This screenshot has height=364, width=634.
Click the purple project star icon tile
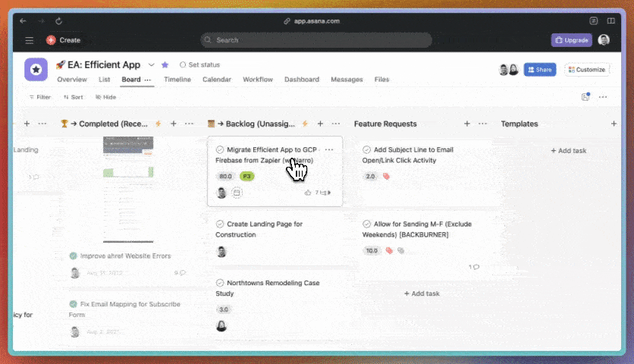[36, 70]
